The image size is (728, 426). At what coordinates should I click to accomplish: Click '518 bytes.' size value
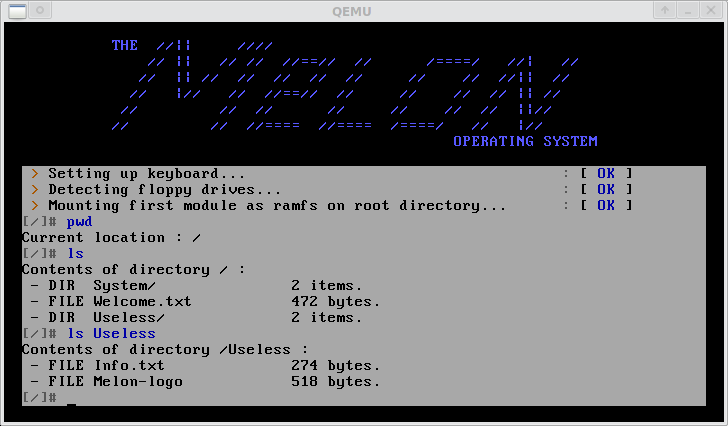(x=336, y=382)
